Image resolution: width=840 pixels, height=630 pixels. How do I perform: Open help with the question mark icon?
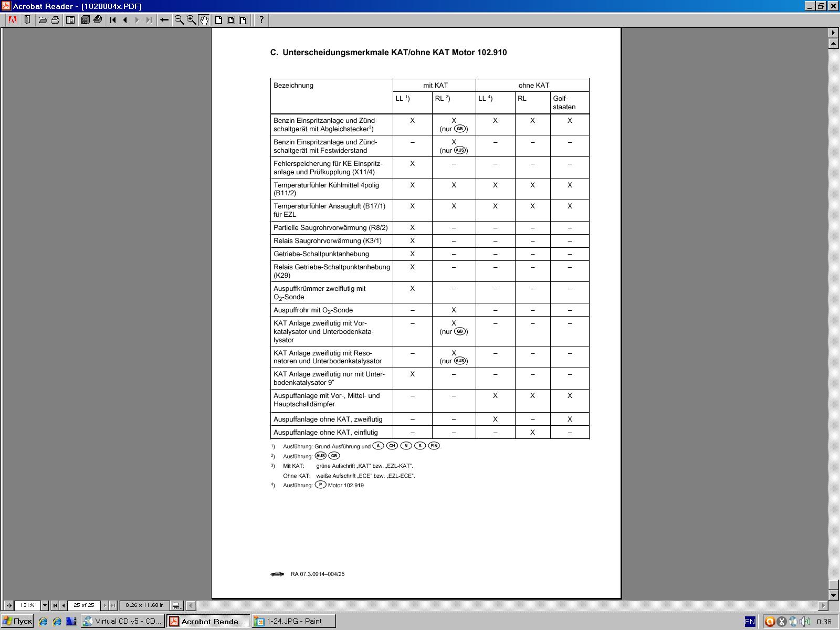[261, 20]
